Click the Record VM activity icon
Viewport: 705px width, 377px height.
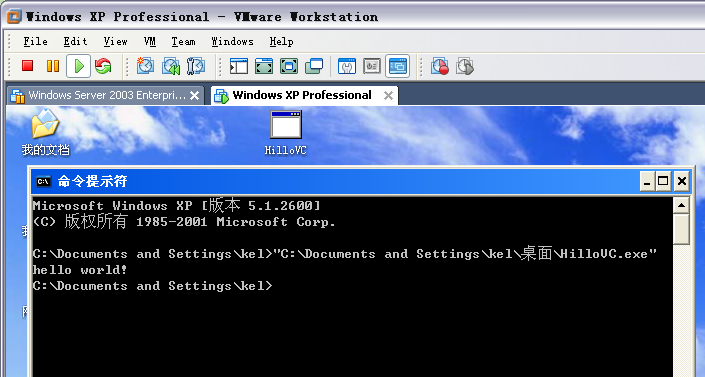point(439,66)
